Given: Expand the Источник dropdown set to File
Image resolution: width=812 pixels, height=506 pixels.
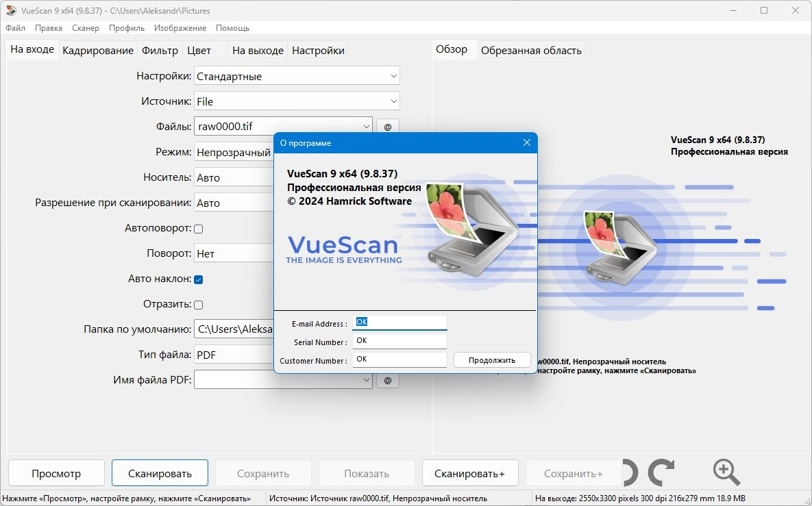Looking at the screenshot, I should click(297, 101).
